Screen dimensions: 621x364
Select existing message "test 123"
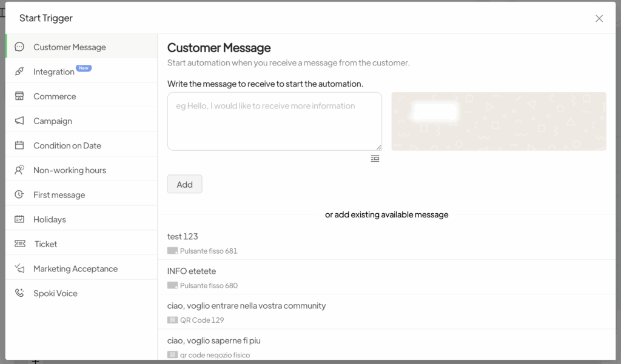point(183,237)
